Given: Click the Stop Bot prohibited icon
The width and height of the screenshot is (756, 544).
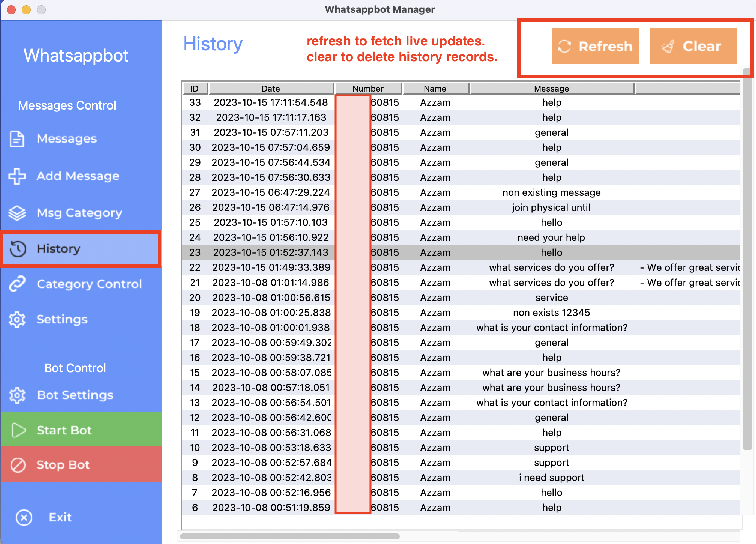Looking at the screenshot, I should pos(18,465).
